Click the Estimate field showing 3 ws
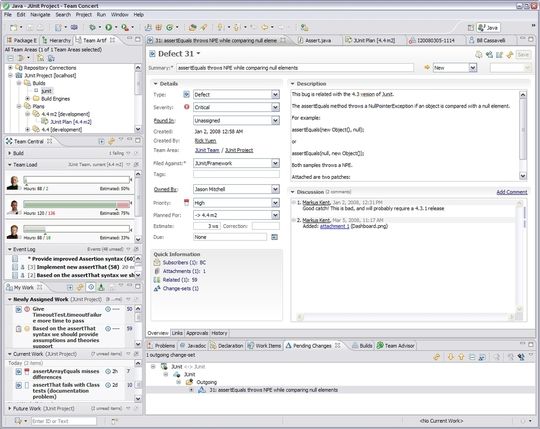The height and width of the screenshot is (429, 540). tap(206, 226)
